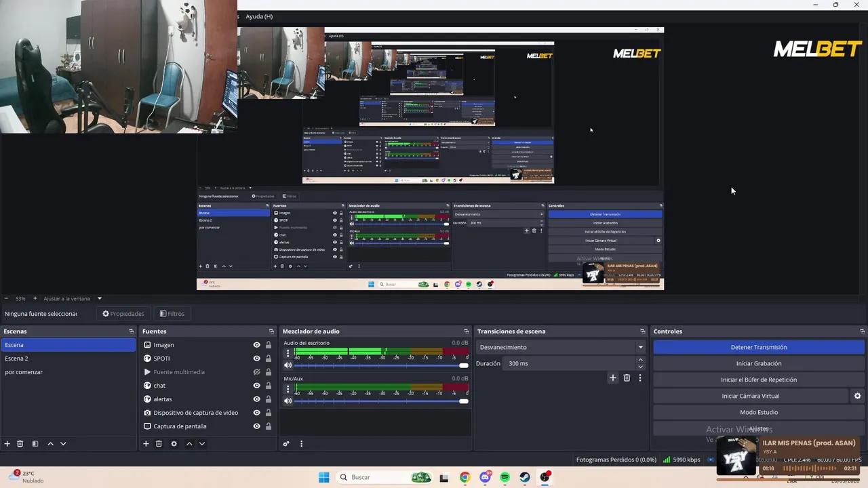Open the Ayuda (H) menu
Image resolution: width=868 pixels, height=488 pixels.
[259, 16]
